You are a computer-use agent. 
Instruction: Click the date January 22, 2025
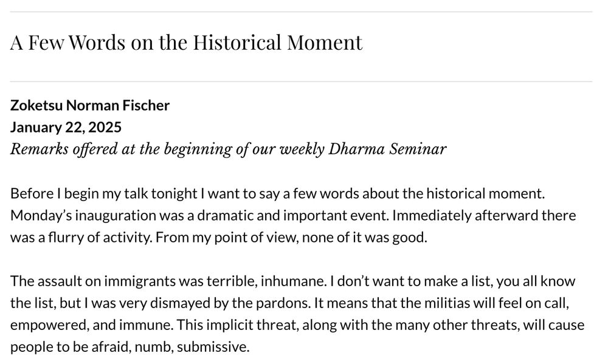[66, 127]
